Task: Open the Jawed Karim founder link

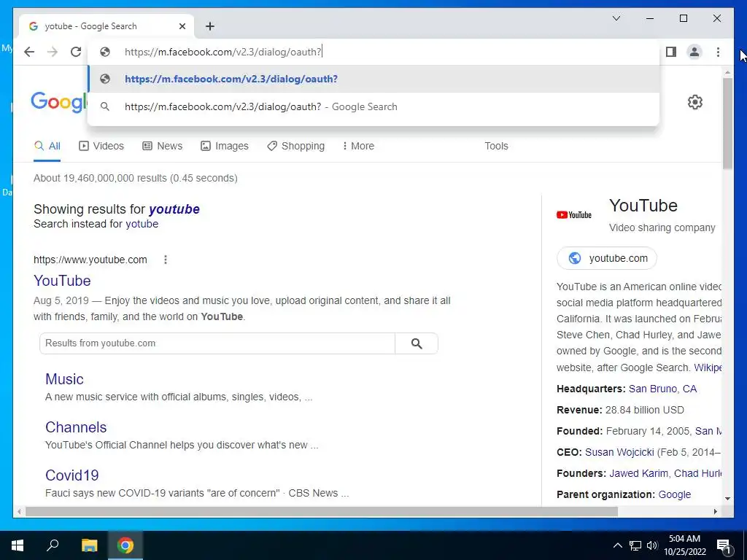Action: (638, 473)
